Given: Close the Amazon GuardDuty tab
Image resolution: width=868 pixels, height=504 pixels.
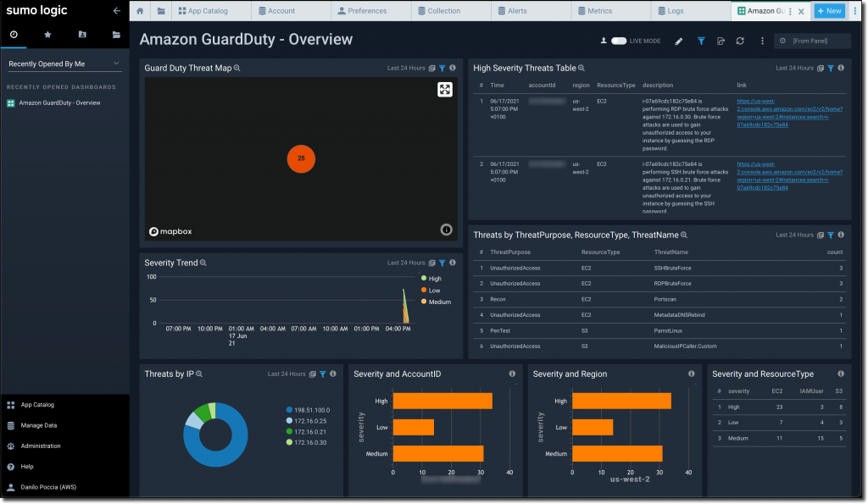Looking at the screenshot, I should tap(801, 11).
